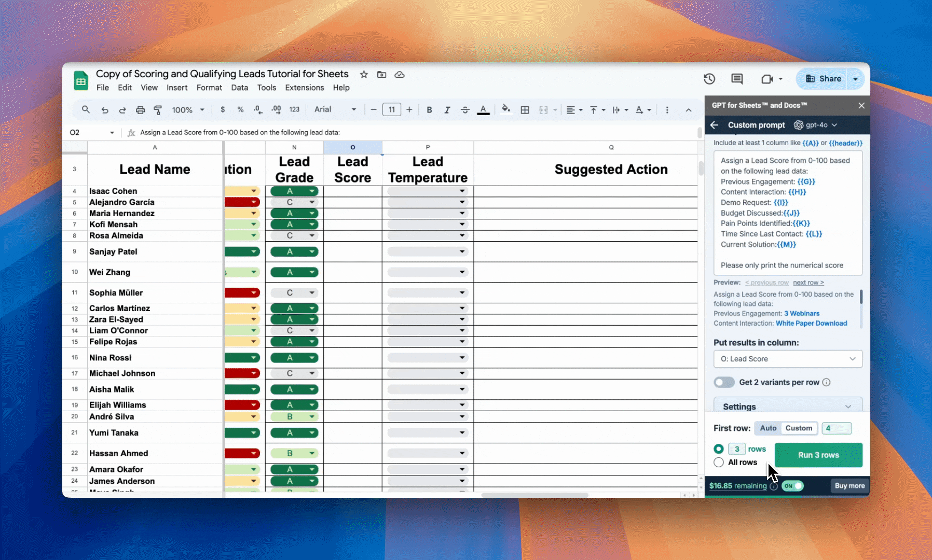The image size is (932, 560).
Task: Toggle strikethrough formatting
Action: [465, 109]
